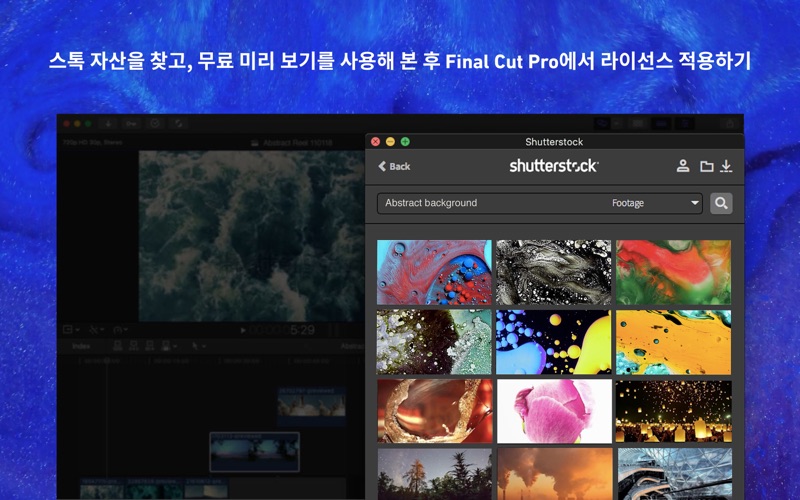The image size is (800, 500).
Task: Open the Footage media type dropdown
Action: coord(655,203)
